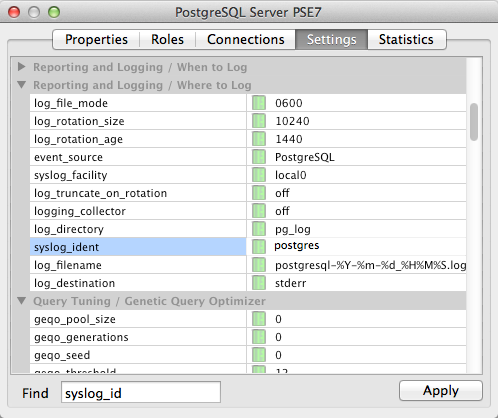
Task: Click the Apply button
Action: [x=441, y=390]
